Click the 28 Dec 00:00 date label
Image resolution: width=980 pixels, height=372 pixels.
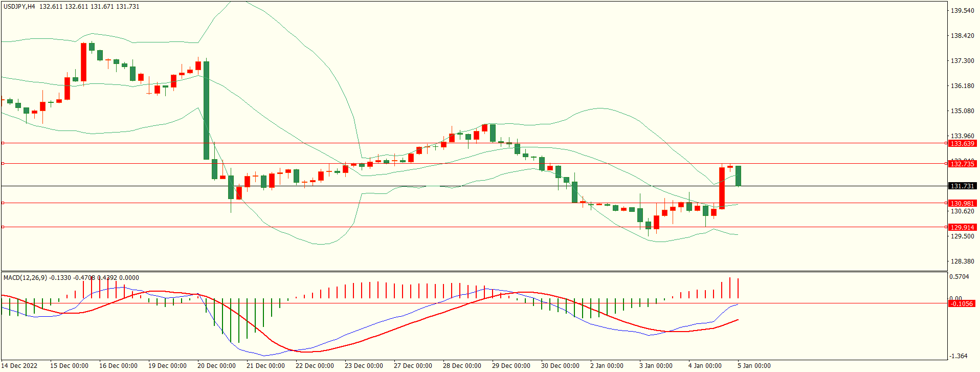pyautogui.click(x=462, y=366)
